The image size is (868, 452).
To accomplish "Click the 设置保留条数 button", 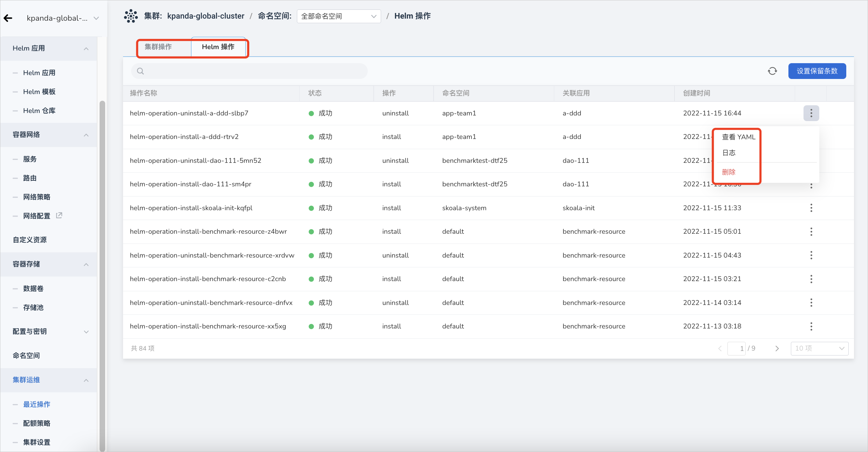I will pos(817,71).
